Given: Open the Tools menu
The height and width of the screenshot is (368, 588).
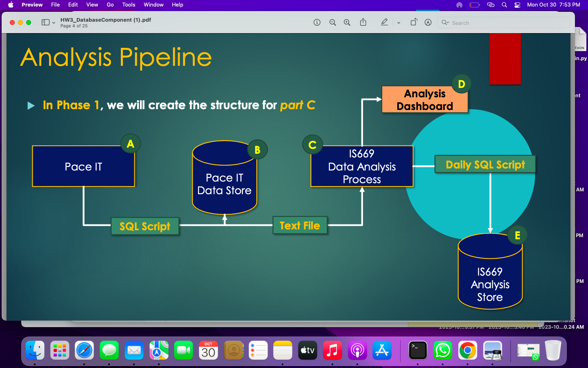Looking at the screenshot, I should tap(128, 5).
